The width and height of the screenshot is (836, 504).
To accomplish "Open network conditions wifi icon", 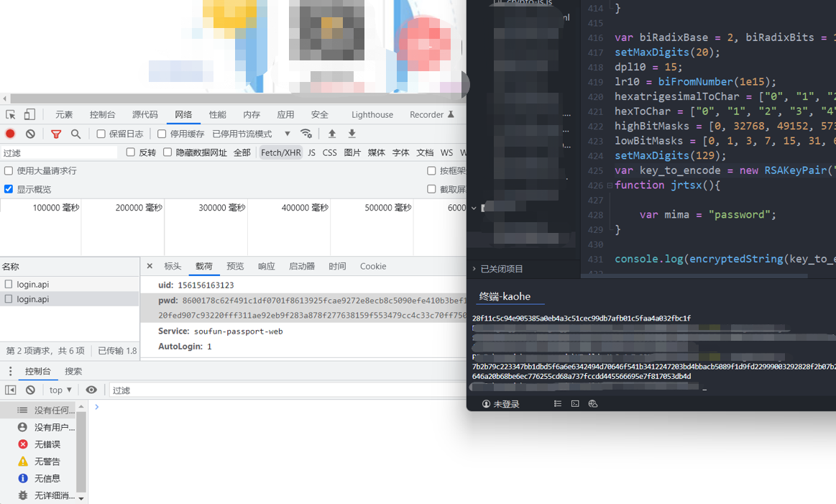I will pyautogui.click(x=306, y=133).
